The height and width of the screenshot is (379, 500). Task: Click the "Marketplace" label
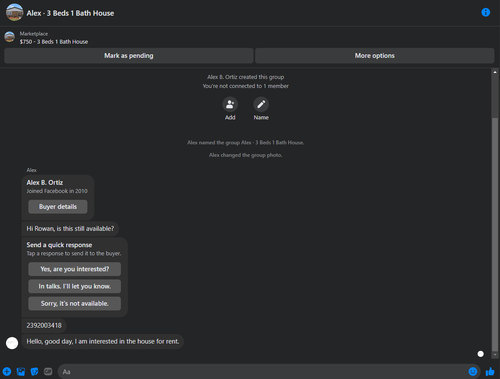(34, 34)
